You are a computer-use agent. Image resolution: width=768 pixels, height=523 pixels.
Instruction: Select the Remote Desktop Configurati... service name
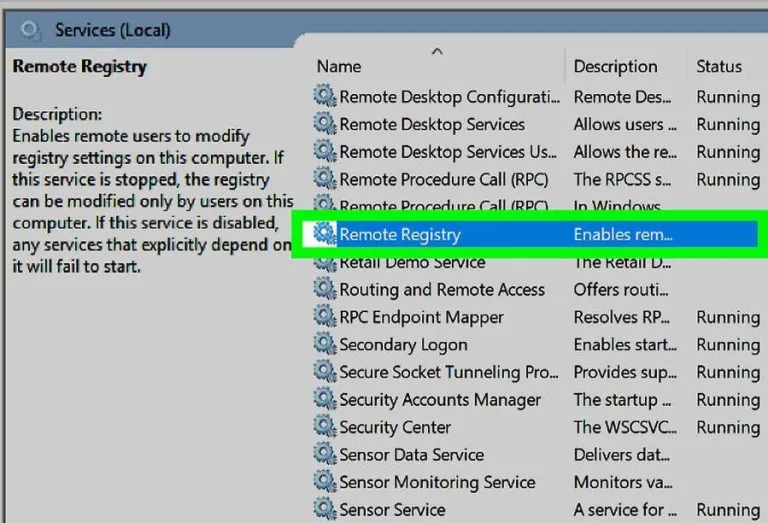[449, 97]
